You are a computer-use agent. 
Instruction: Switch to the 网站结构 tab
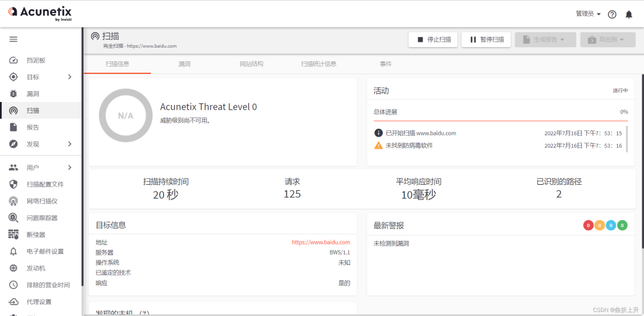pos(252,64)
